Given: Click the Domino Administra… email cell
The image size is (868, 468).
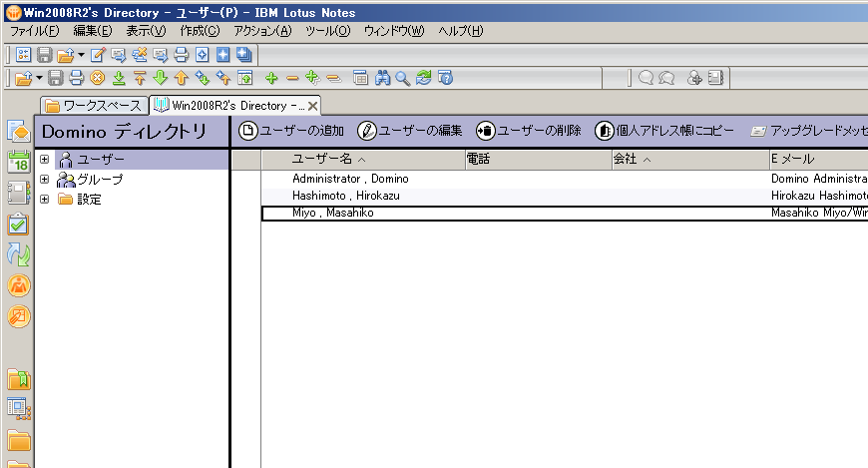Looking at the screenshot, I should pyautogui.click(x=819, y=179).
